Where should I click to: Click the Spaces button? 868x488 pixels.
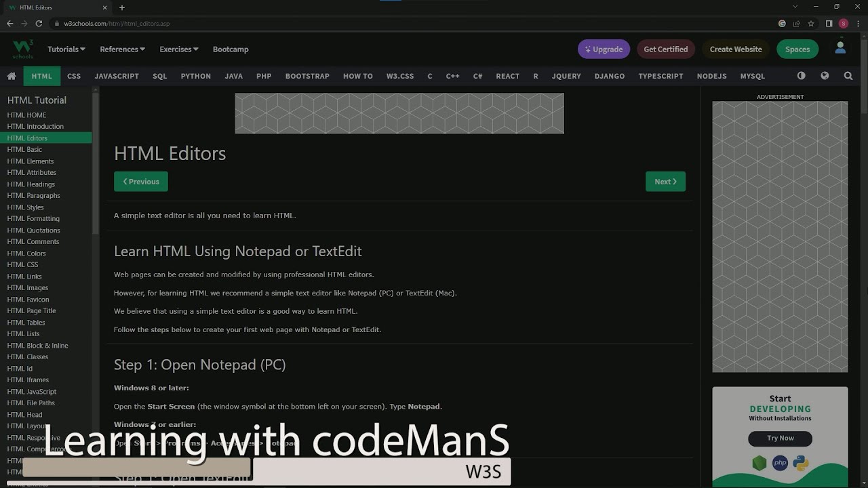797,49
